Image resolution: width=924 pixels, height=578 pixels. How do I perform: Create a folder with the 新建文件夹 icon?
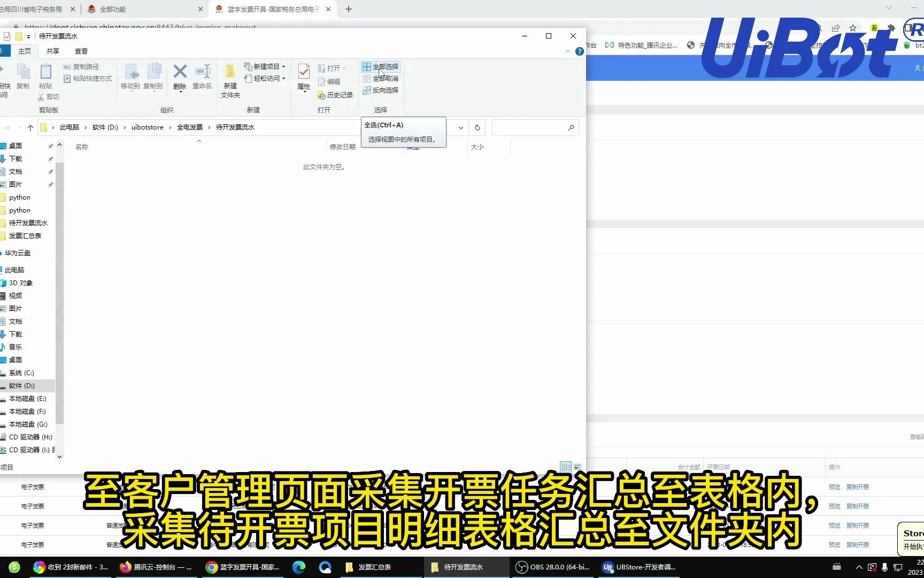pos(229,80)
